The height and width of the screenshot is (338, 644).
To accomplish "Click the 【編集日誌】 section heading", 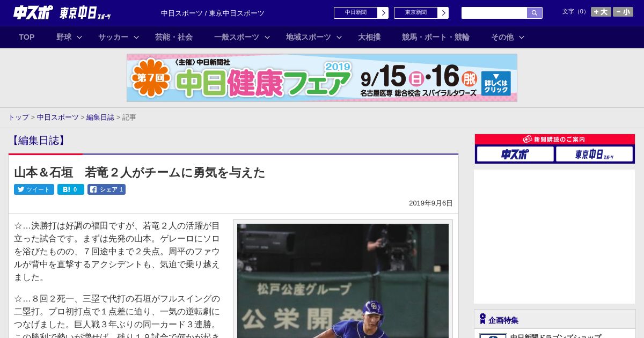I will coord(39,141).
